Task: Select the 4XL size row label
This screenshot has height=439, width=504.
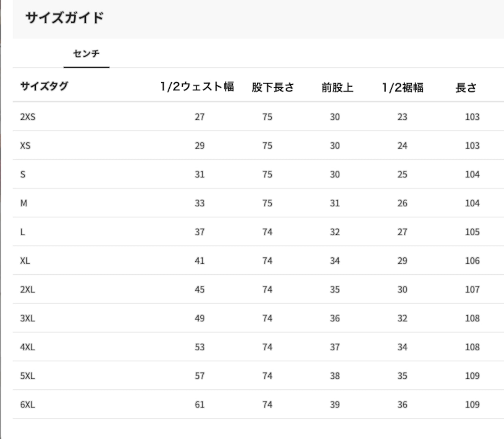Action: [x=28, y=347]
